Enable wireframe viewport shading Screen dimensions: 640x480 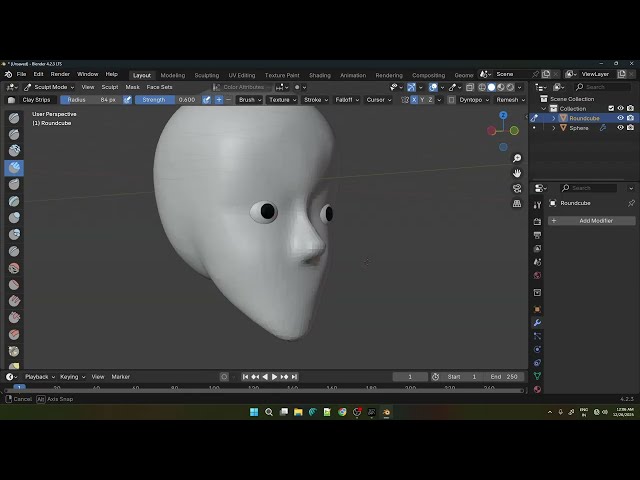click(482, 87)
